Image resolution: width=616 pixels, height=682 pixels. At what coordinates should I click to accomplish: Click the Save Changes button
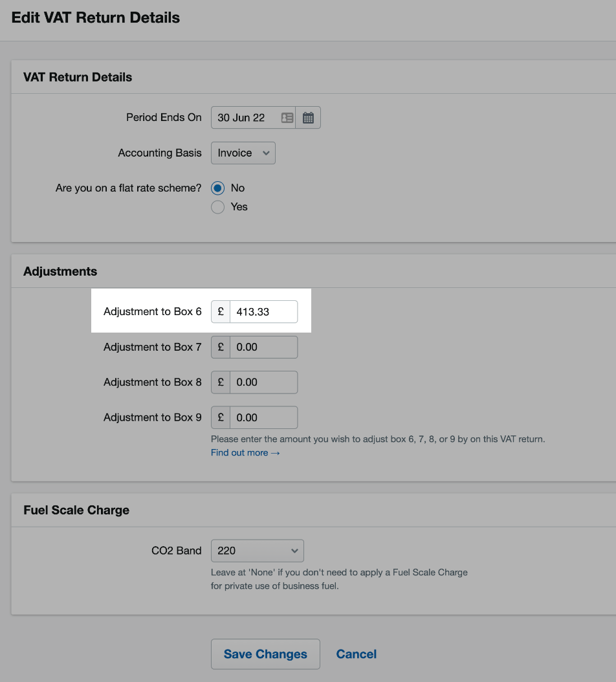pos(265,654)
